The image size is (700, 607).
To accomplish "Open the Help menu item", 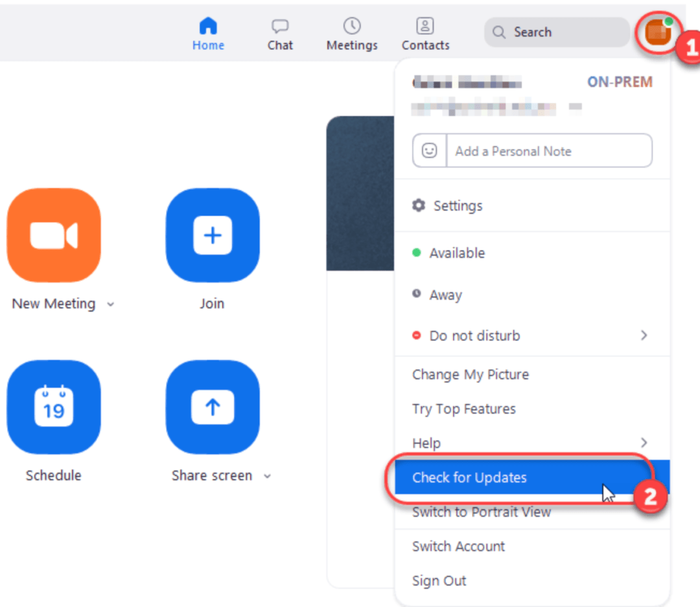I will point(532,443).
